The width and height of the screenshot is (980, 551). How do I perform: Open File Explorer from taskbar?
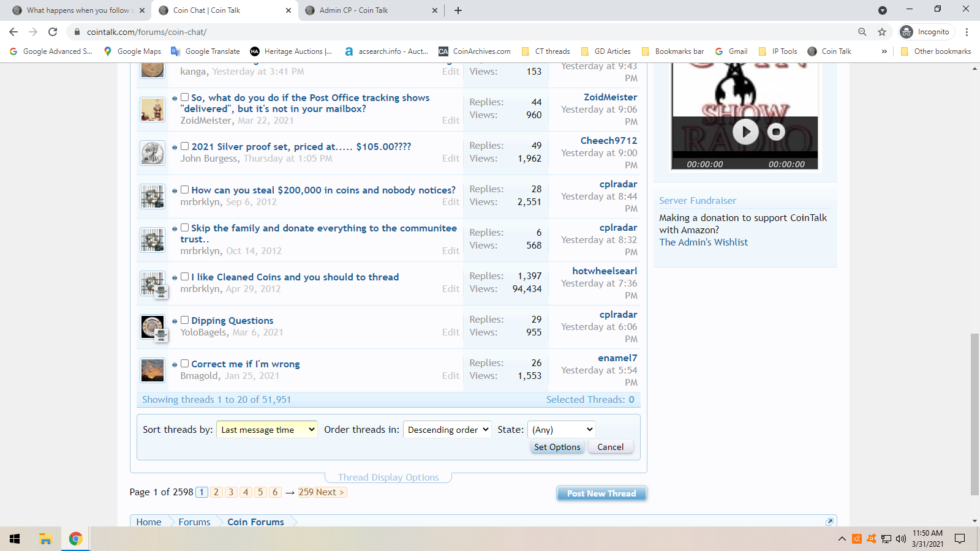45,539
